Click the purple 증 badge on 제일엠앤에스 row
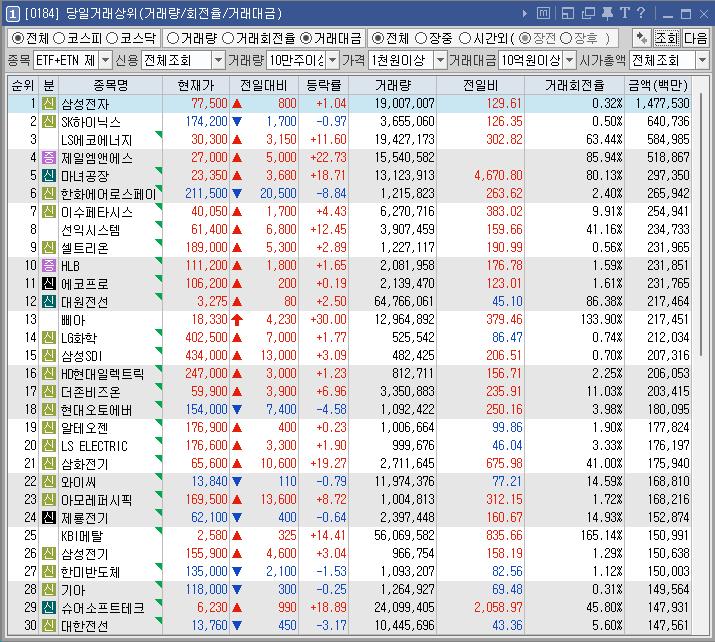 [49, 157]
